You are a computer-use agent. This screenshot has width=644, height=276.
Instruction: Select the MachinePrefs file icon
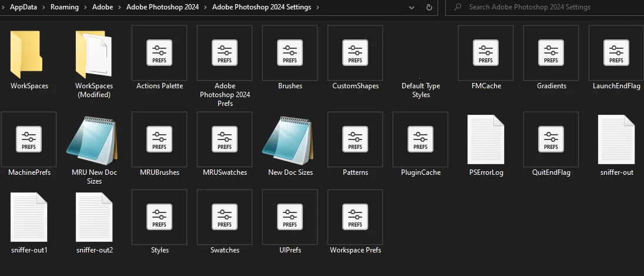[x=29, y=139]
